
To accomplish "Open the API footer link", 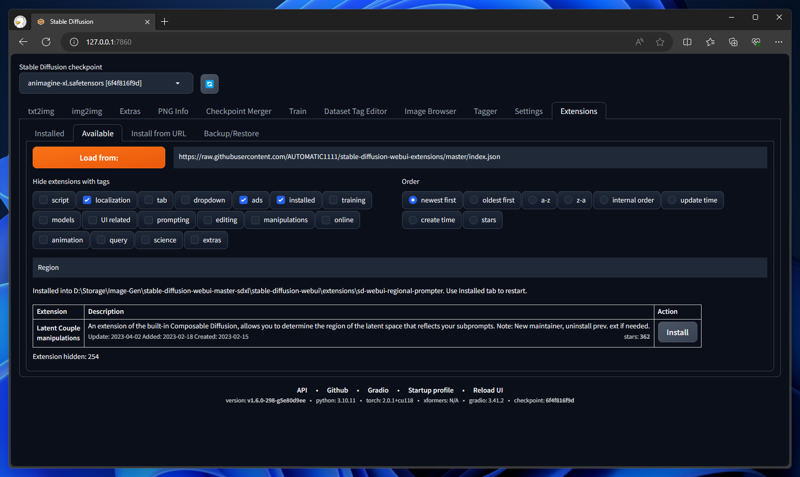I will pyautogui.click(x=302, y=390).
